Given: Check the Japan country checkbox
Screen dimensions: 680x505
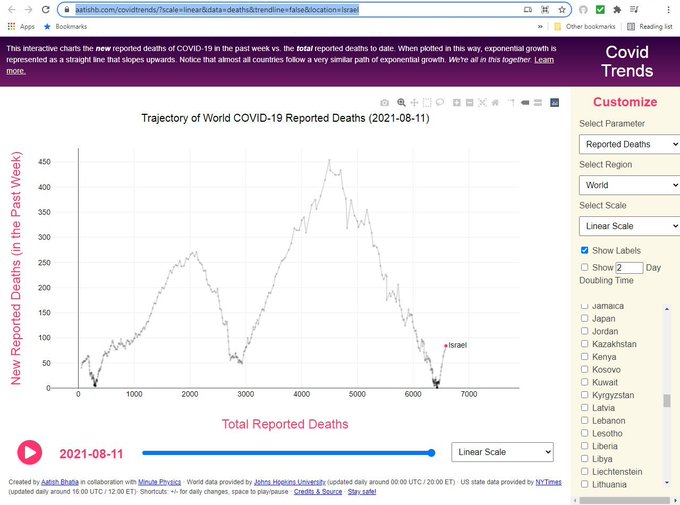Looking at the screenshot, I should coord(584,318).
